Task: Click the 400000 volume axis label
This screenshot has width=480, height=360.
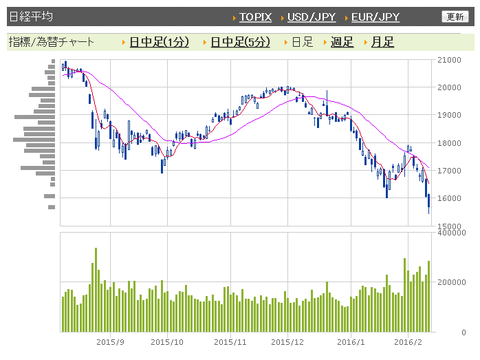Action: point(452,233)
